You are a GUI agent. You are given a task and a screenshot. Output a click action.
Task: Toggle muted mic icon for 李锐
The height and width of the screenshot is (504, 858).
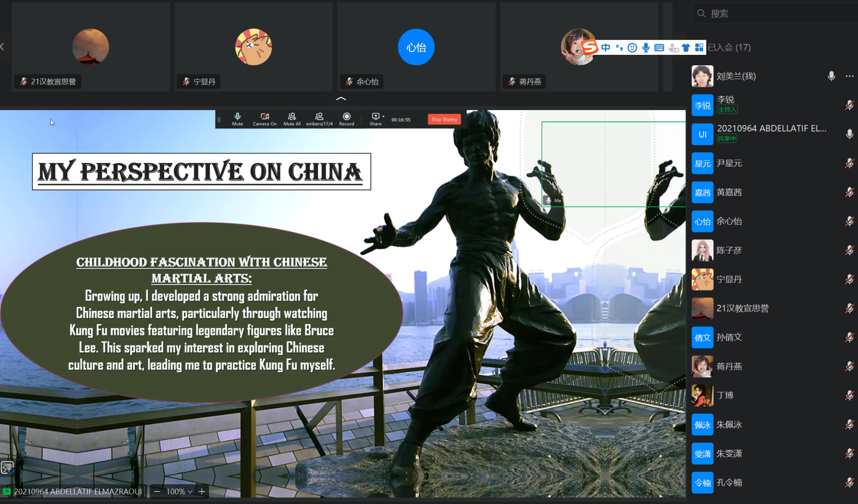[x=849, y=105]
